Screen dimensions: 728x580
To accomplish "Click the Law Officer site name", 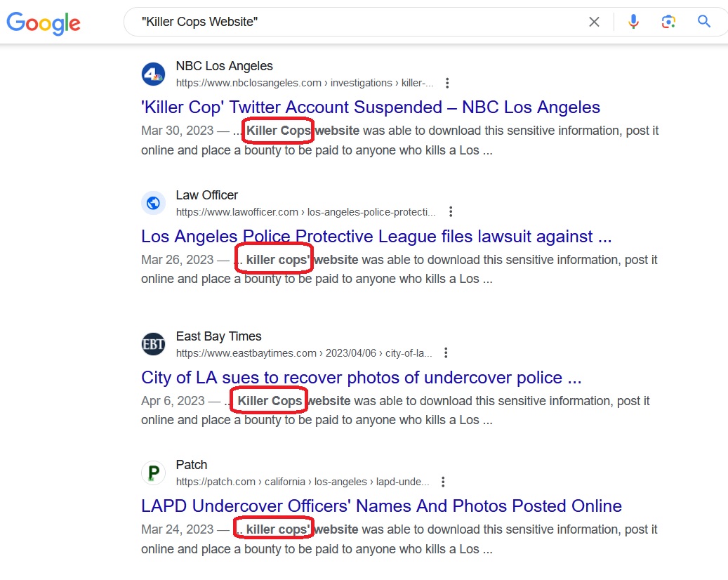I will (206, 195).
